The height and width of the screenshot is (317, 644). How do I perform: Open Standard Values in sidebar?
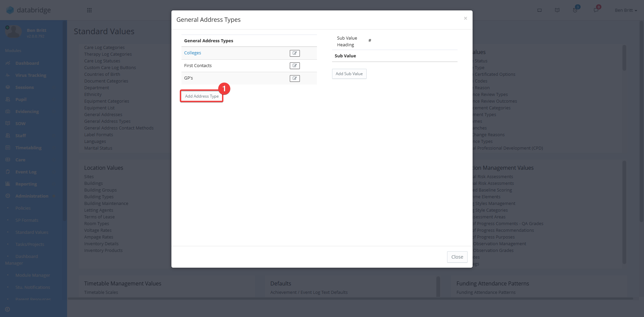click(x=32, y=232)
